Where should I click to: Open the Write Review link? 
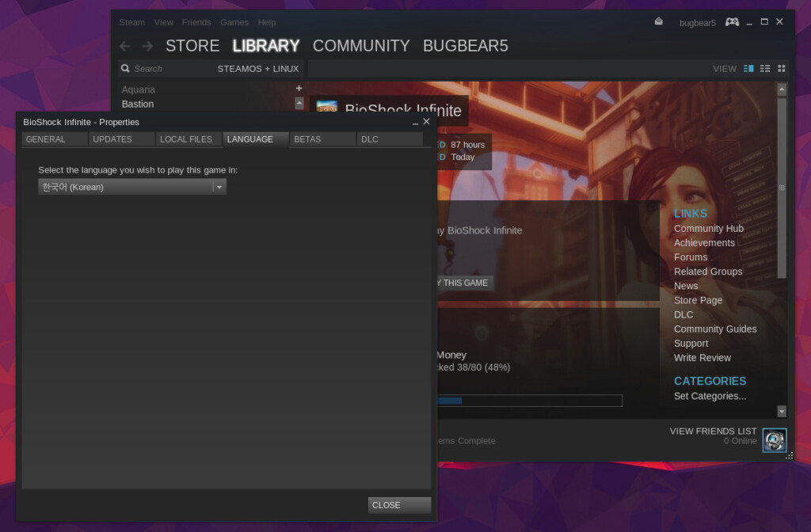702,358
